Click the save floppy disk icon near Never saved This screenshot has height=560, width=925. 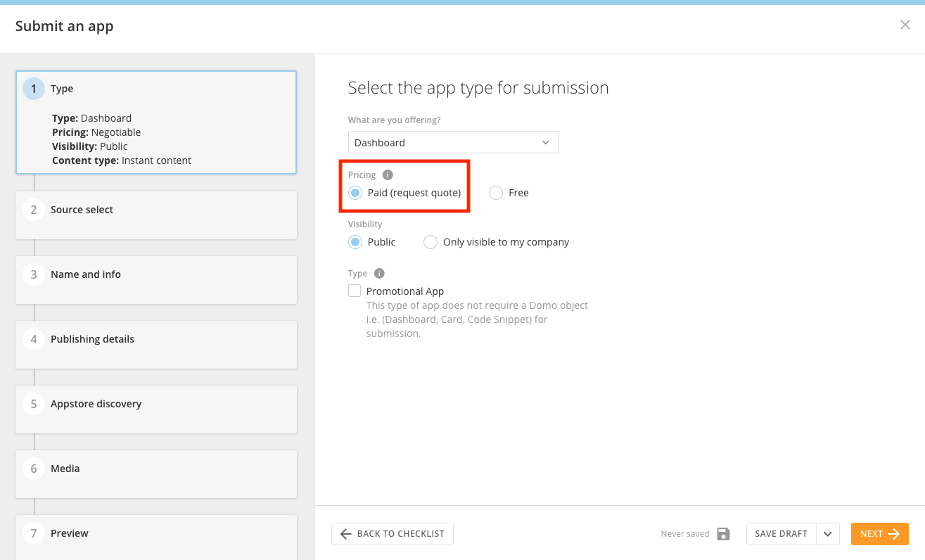pos(723,534)
